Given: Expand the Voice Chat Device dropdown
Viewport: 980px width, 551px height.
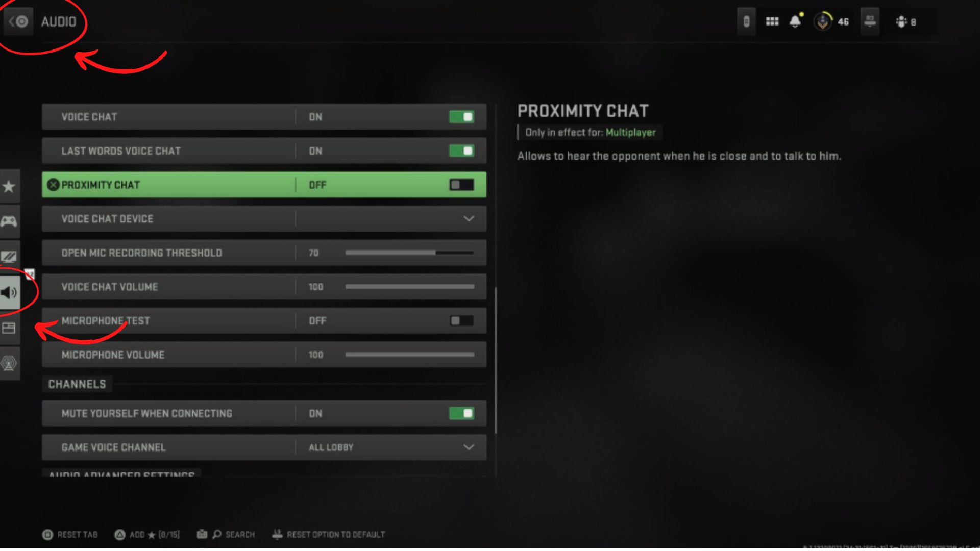Looking at the screenshot, I should (x=469, y=219).
